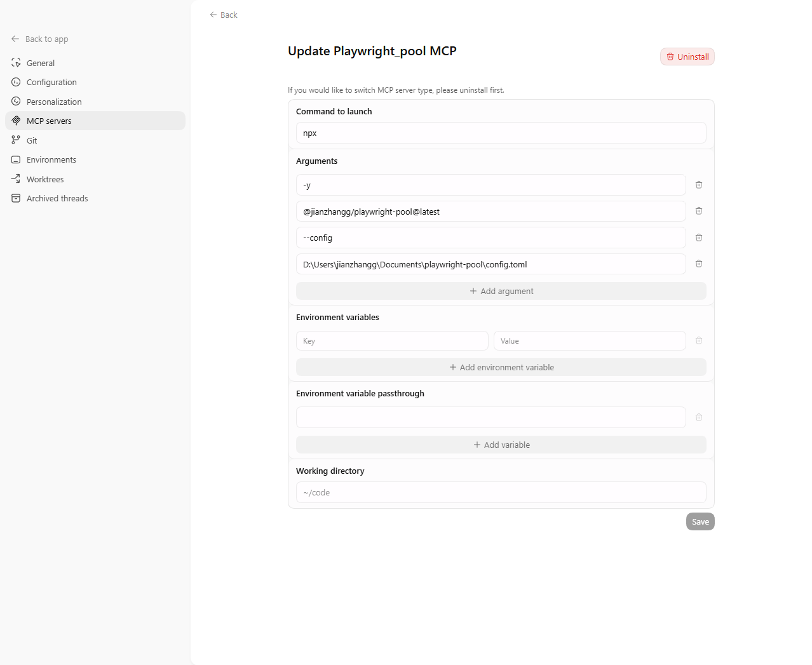Click into the Command to launch field
This screenshot has height=665, width=812.
click(501, 133)
